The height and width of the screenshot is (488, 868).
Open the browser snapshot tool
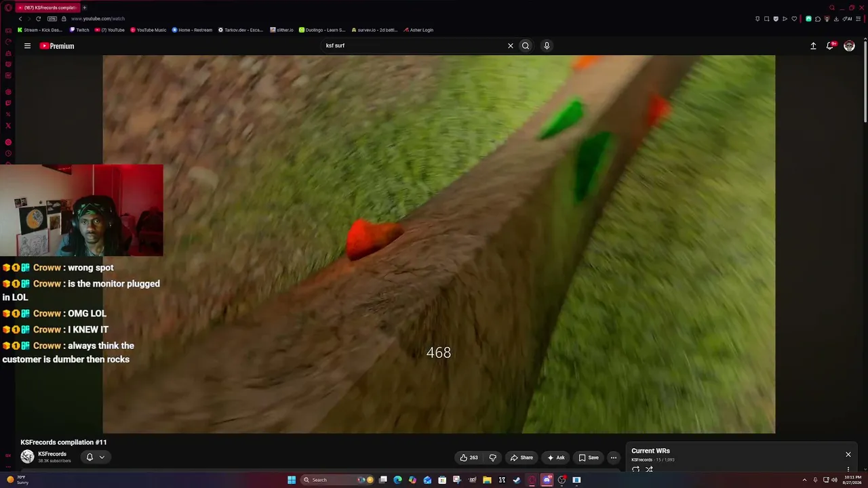click(x=766, y=19)
